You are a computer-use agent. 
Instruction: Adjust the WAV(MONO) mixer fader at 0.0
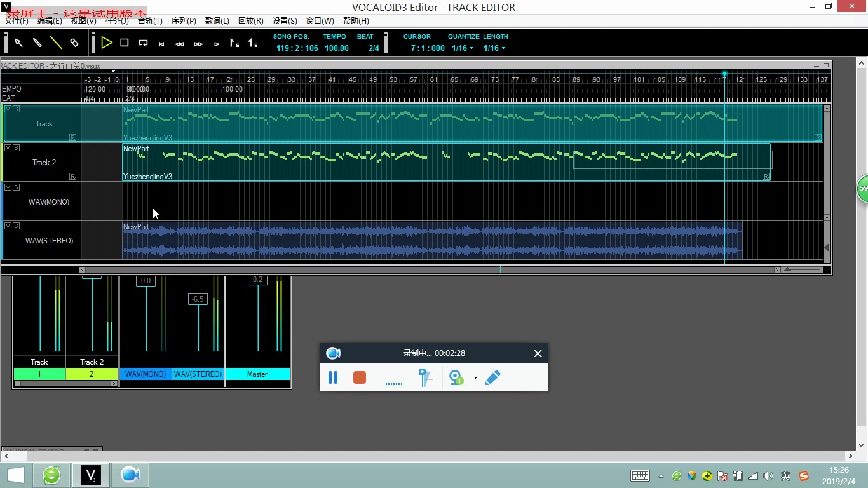pos(146,281)
